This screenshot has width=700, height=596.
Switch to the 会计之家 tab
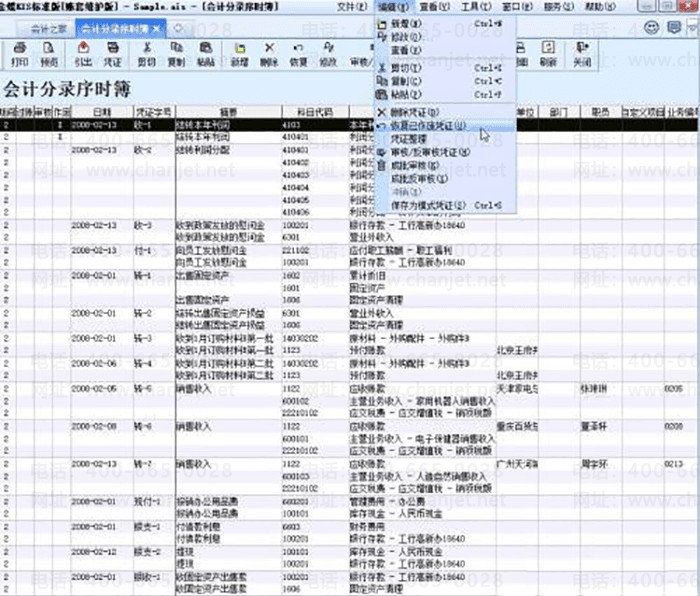click(39, 28)
